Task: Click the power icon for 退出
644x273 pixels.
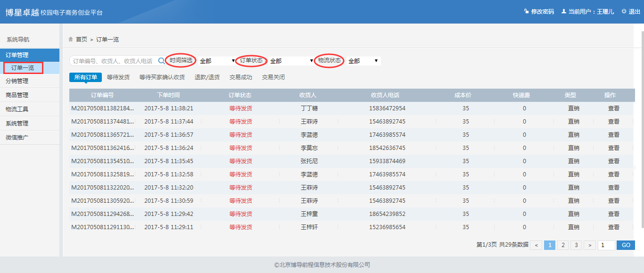Action: coord(624,11)
